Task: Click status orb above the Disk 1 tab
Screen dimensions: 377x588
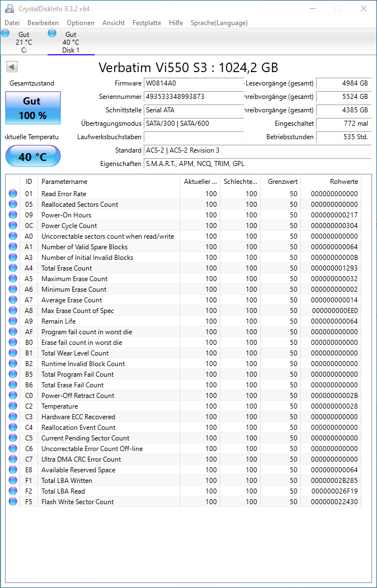Action: click(52, 33)
